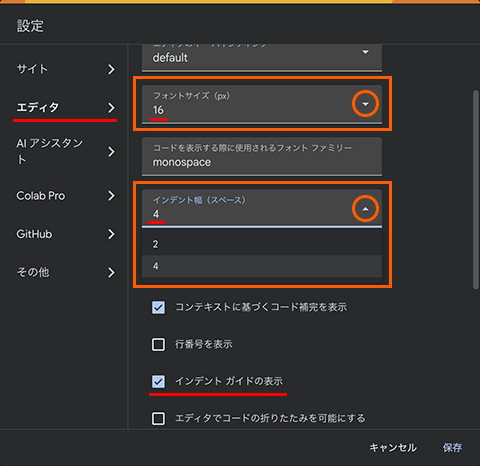Collapse the インデント幅 dropdown field
Screen dimensions: 480x466
pyautogui.click(x=262, y=209)
